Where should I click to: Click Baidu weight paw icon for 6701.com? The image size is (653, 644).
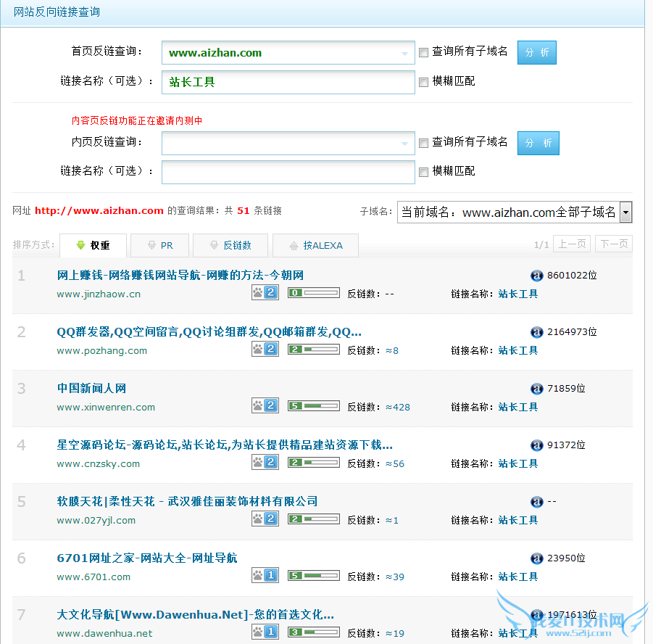pyautogui.click(x=265, y=576)
